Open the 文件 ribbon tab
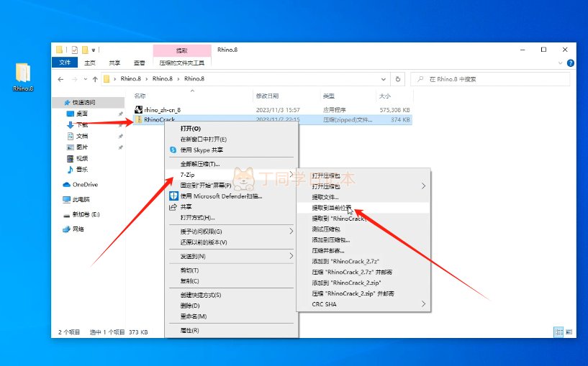The height and width of the screenshot is (366, 588). tap(65, 63)
